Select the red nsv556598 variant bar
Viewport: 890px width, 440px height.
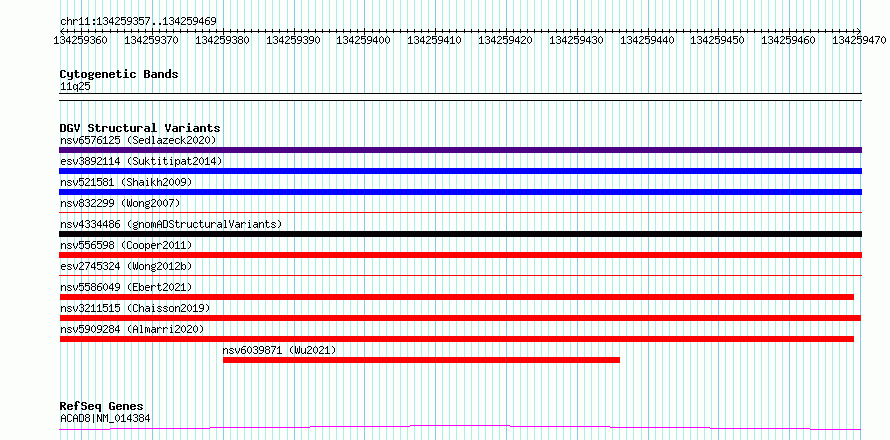(x=460, y=255)
